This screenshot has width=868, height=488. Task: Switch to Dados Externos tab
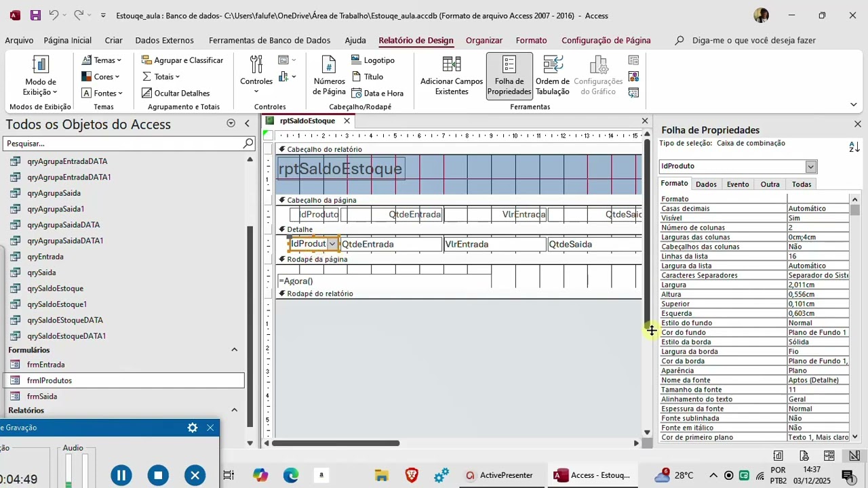click(164, 40)
